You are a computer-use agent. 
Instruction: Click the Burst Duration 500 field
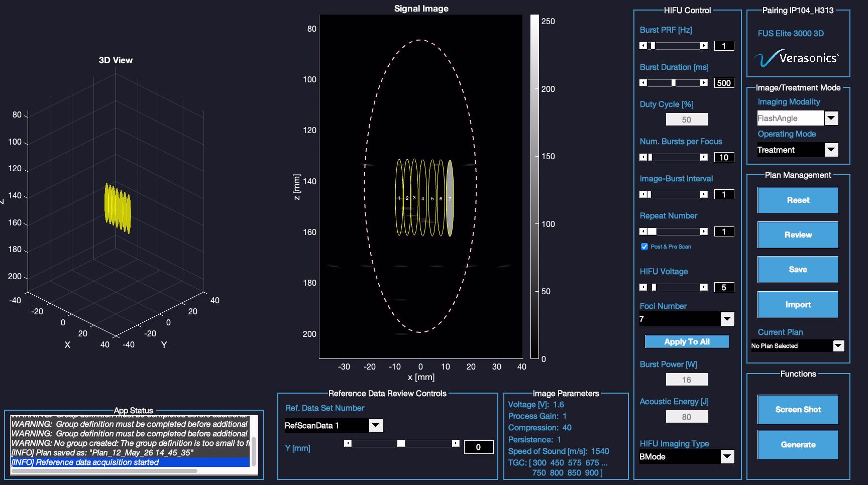coord(724,83)
